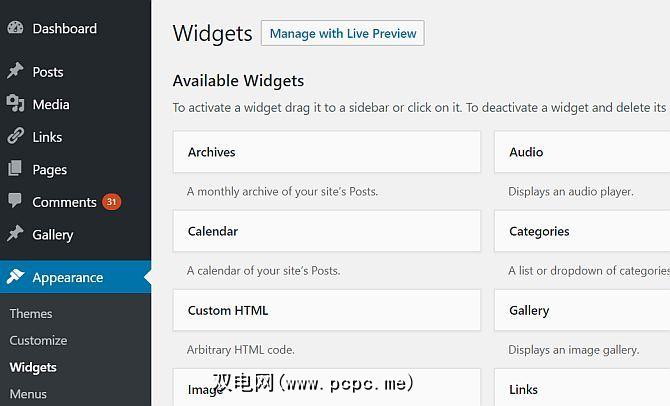Screen dimensions: 670x406
Task: Click the Gallery pin icon
Action: click(x=15, y=235)
